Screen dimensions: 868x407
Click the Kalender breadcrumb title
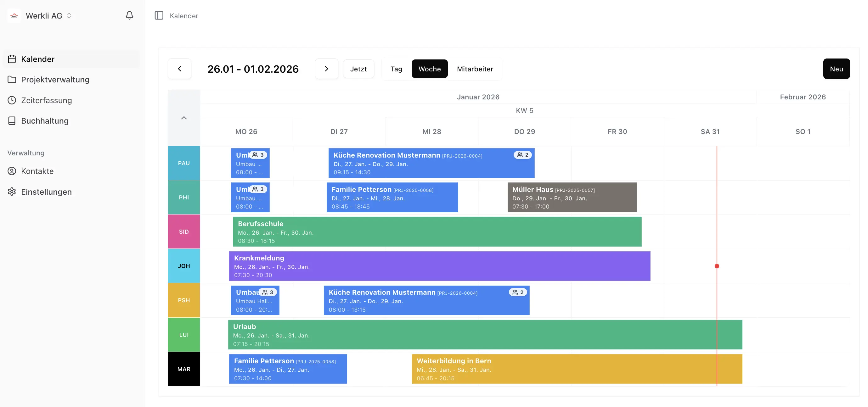tap(184, 16)
